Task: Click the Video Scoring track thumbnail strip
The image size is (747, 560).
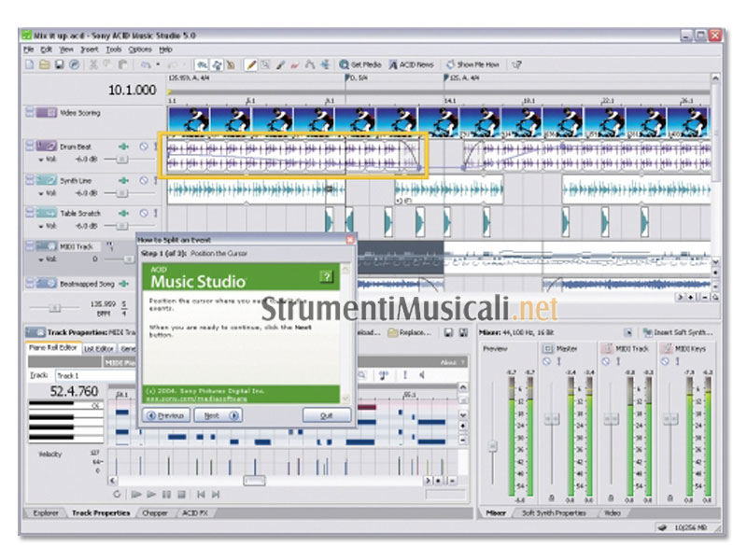Action: [x=439, y=119]
